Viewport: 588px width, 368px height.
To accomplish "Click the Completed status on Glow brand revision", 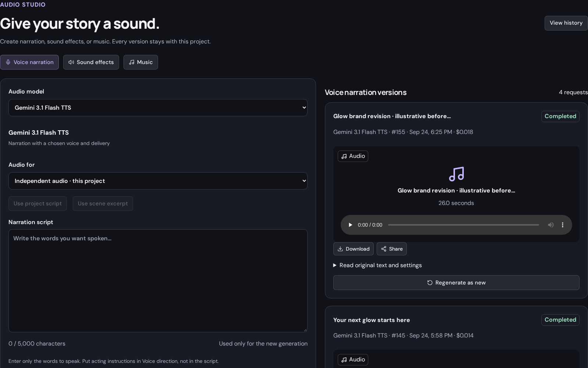I will (560, 116).
